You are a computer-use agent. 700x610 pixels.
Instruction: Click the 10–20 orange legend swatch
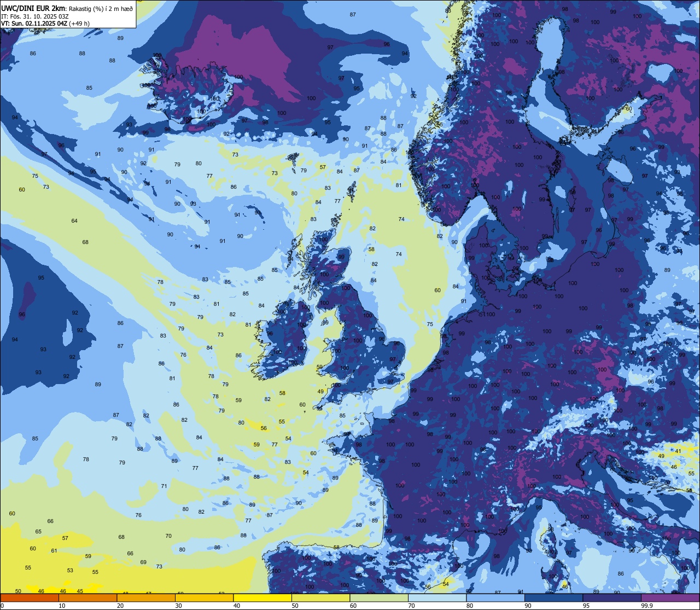click(87, 598)
